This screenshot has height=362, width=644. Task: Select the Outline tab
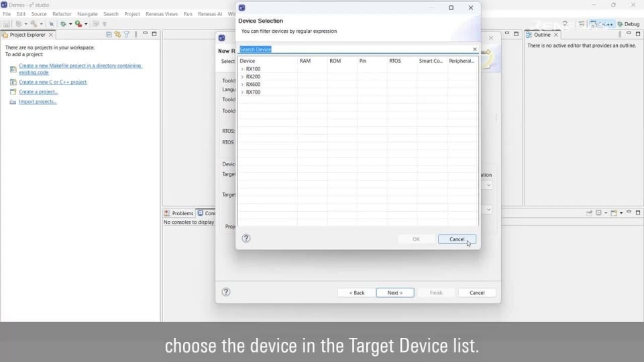click(x=542, y=35)
